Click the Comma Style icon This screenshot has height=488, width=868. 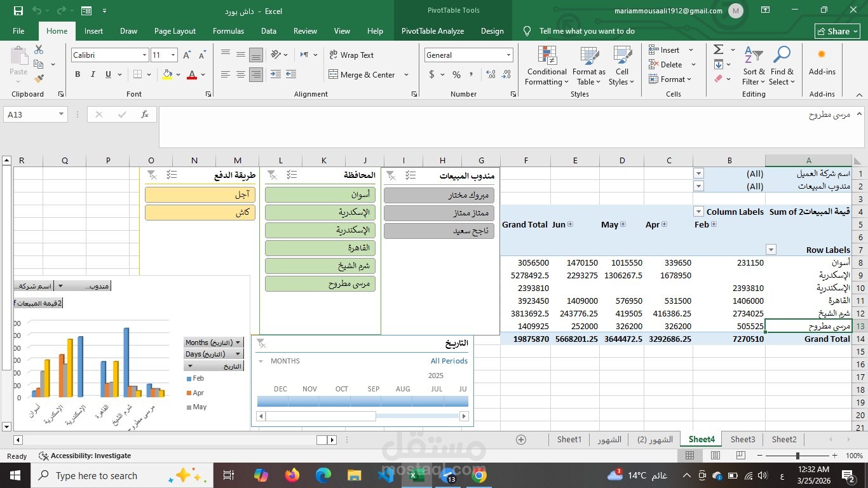[x=472, y=74]
